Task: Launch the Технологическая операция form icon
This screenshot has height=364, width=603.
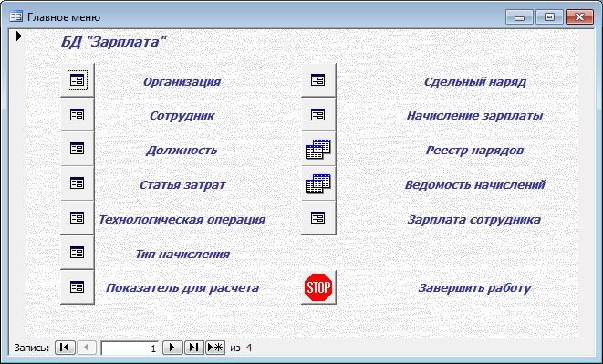Action: pos(78,218)
